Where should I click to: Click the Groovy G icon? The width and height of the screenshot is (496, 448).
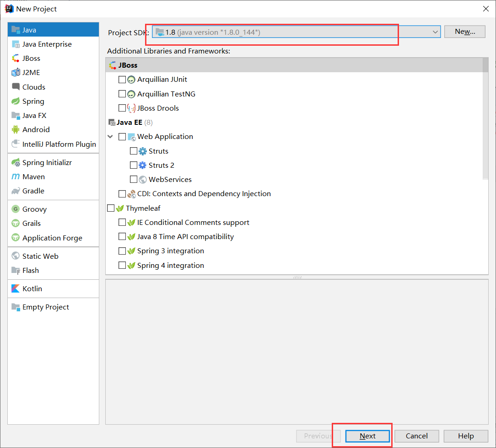click(x=16, y=209)
